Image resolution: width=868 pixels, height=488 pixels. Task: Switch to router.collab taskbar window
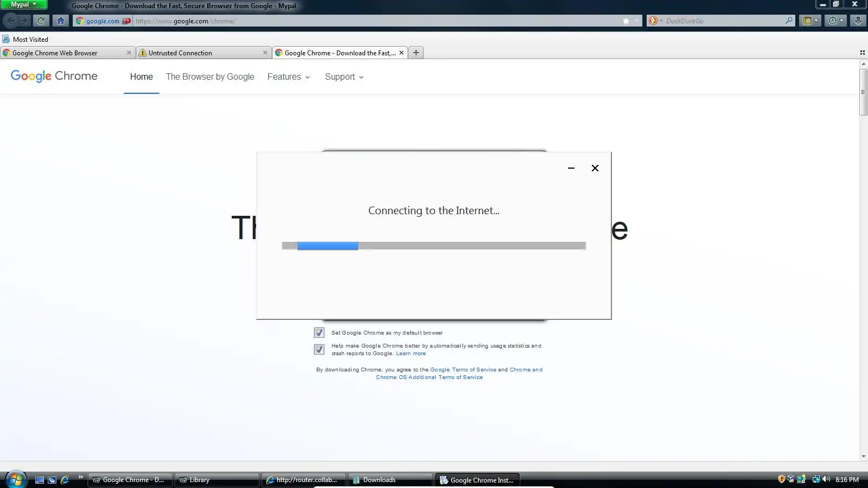[x=304, y=480]
